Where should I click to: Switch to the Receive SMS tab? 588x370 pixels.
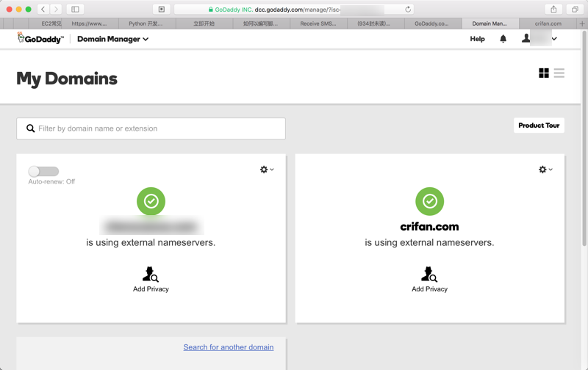pyautogui.click(x=318, y=23)
